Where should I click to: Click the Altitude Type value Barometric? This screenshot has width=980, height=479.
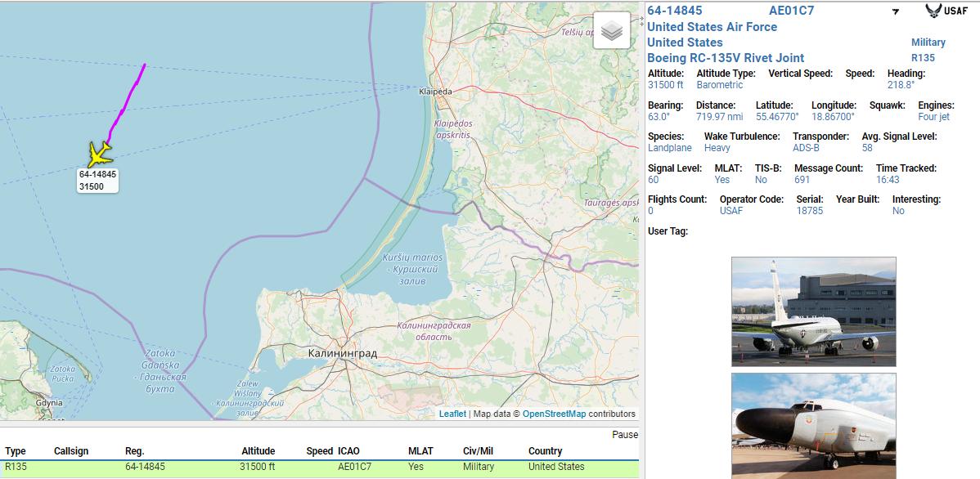pos(720,85)
